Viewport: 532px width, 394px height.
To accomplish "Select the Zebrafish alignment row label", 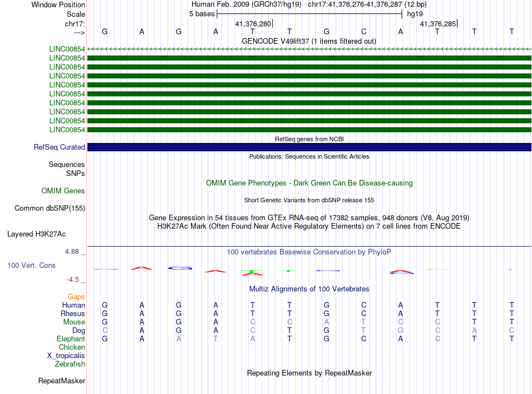I will point(70,364).
